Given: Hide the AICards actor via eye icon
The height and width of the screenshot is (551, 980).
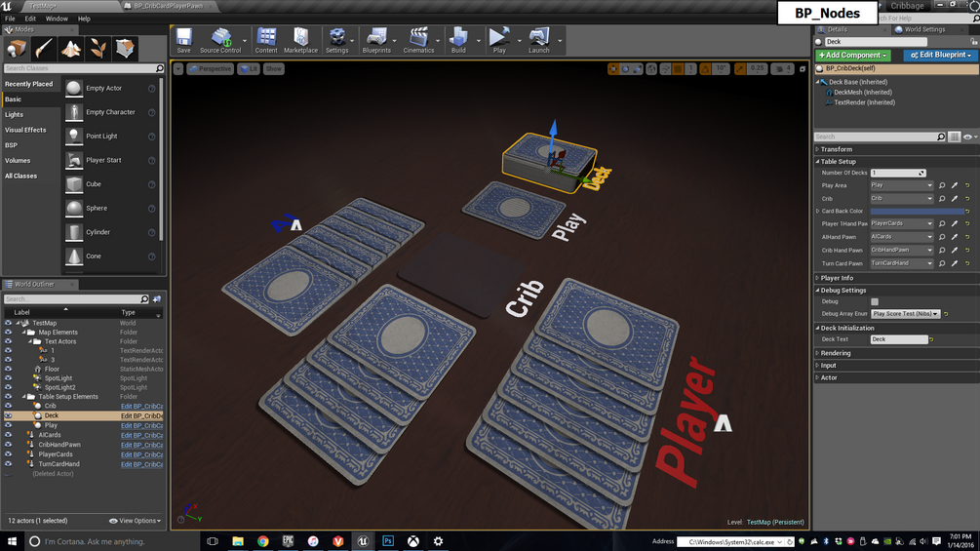Looking at the screenshot, I should coord(8,435).
